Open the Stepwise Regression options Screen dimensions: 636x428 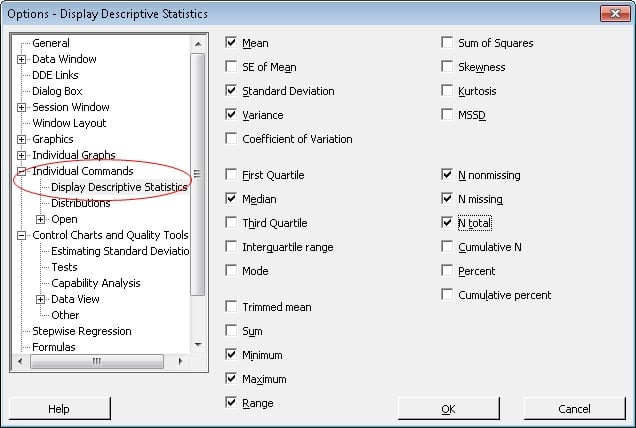click(81, 331)
